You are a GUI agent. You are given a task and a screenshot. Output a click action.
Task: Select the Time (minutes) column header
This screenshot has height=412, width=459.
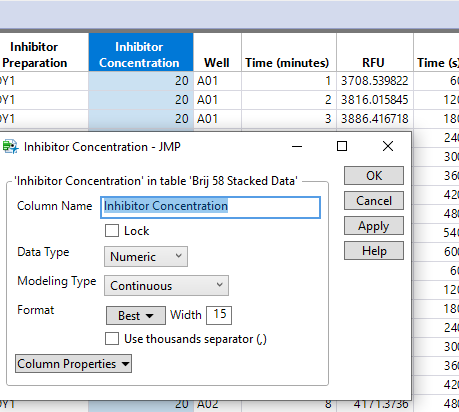tap(289, 52)
